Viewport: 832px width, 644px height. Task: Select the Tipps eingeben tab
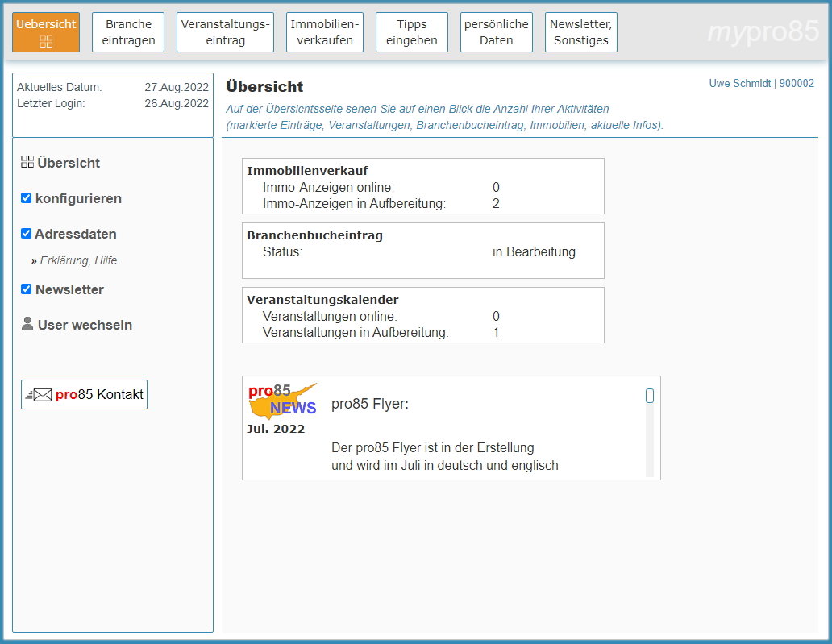tap(412, 32)
